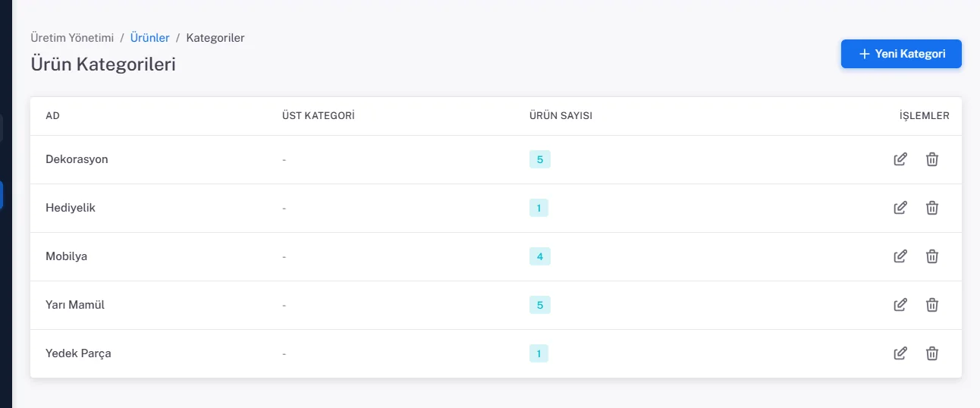Viewport: 980px width, 408px height.
Task: Select the Dekorasyon row name
Action: click(77, 159)
